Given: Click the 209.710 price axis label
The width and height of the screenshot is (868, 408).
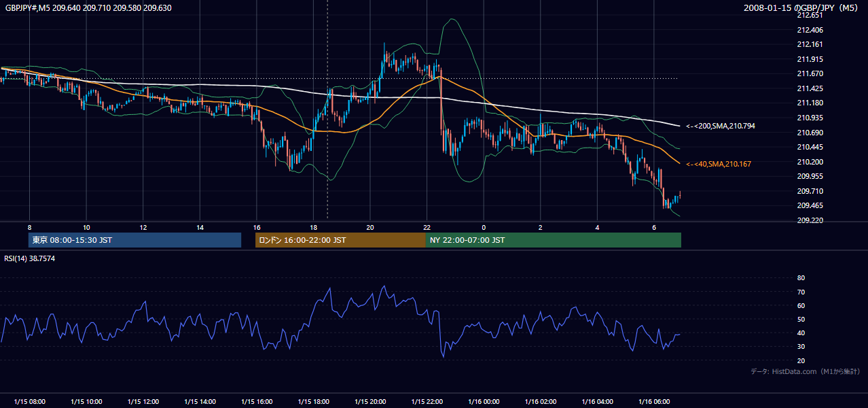Looking at the screenshot, I should [x=810, y=191].
